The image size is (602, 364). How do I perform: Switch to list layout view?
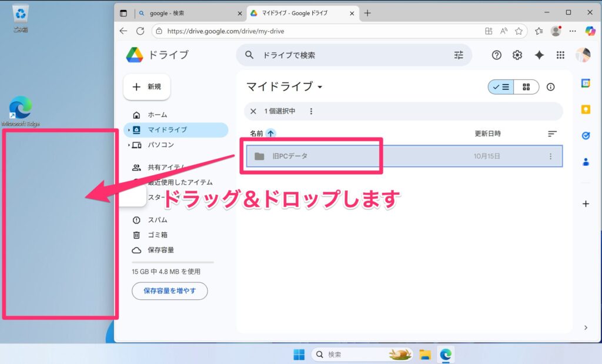tap(501, 87)
